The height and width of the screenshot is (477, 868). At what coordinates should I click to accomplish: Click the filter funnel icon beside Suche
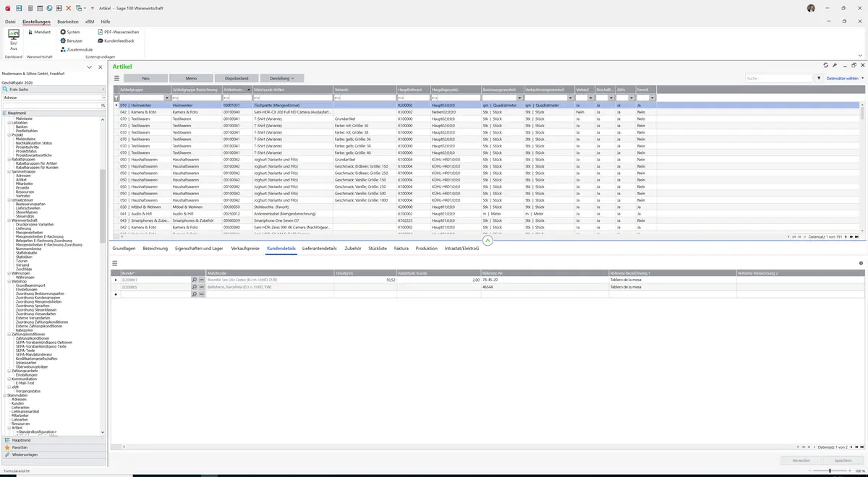coord(819,78)
